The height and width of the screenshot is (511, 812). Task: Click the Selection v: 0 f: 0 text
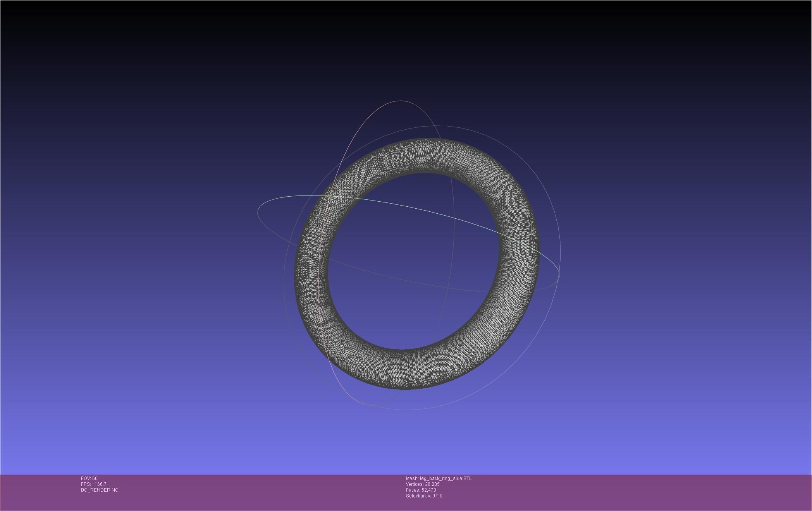tap(424, 496)
